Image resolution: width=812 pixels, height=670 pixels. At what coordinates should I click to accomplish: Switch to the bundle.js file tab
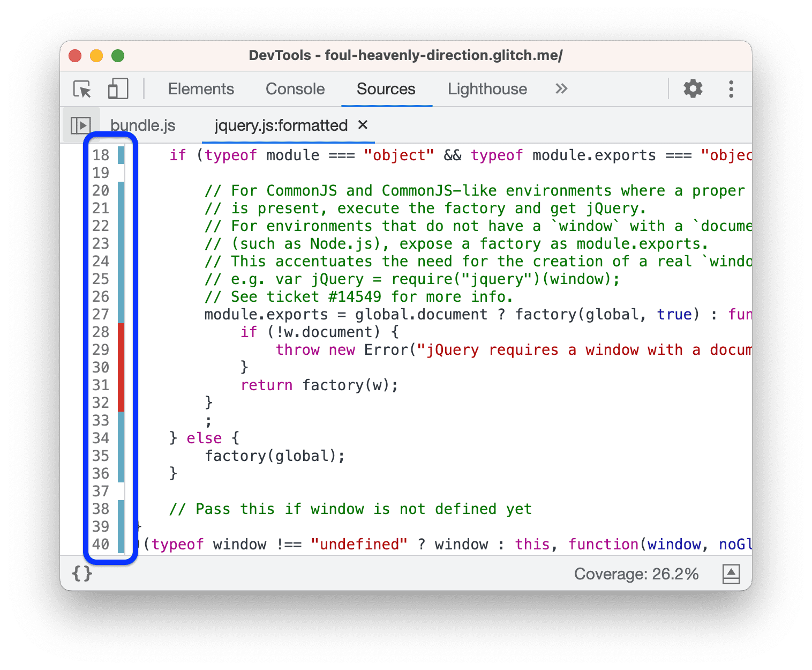coord(143,125)
